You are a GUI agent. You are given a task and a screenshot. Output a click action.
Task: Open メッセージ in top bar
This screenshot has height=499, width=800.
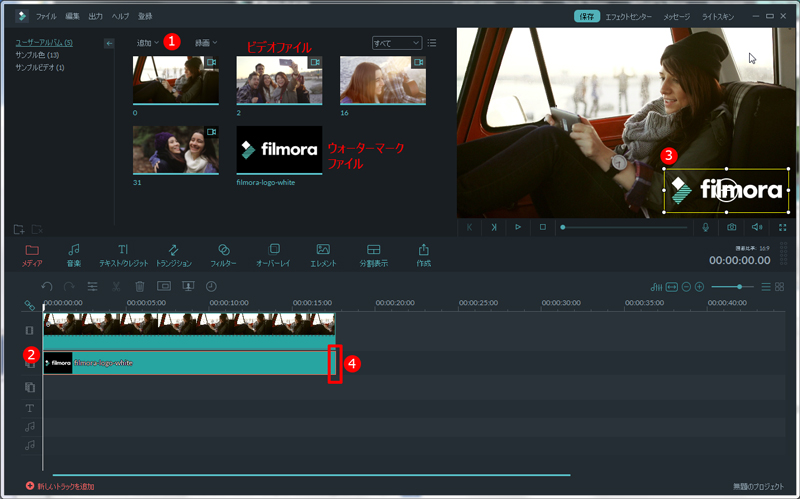[677, 17]
